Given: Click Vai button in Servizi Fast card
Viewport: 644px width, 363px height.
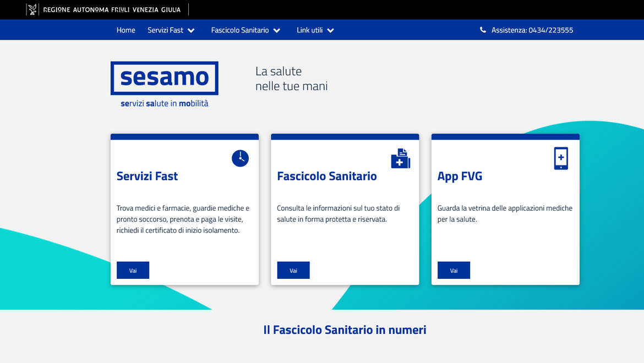Looking at the screenshot, I should pos(133,270).
